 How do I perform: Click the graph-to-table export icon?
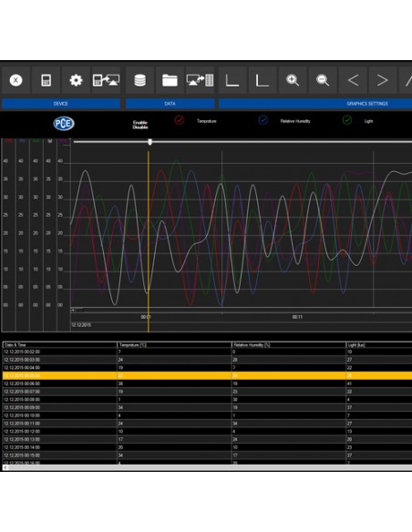click(x=200, y=80)
